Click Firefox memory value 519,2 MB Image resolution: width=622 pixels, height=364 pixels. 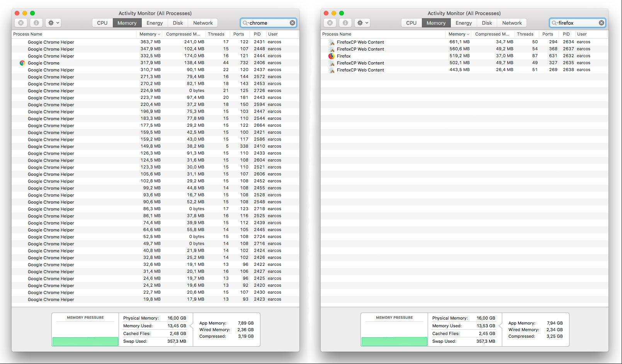[x=459, y=56]
